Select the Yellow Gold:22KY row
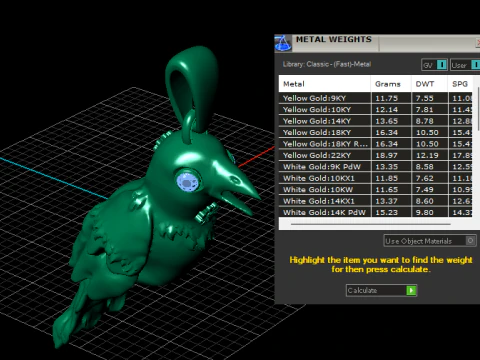The height and width of the screenshot is (360, 480). tap(376, 155)
